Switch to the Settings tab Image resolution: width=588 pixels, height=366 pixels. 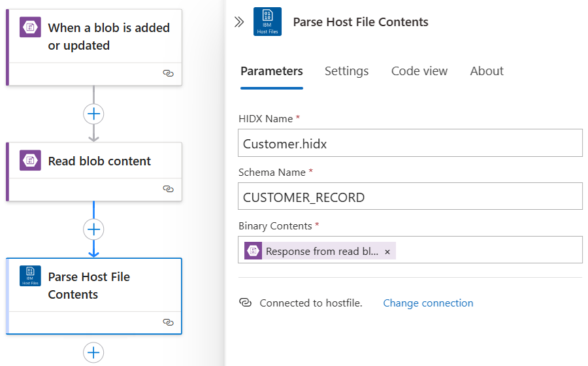(x=346, y=71)
